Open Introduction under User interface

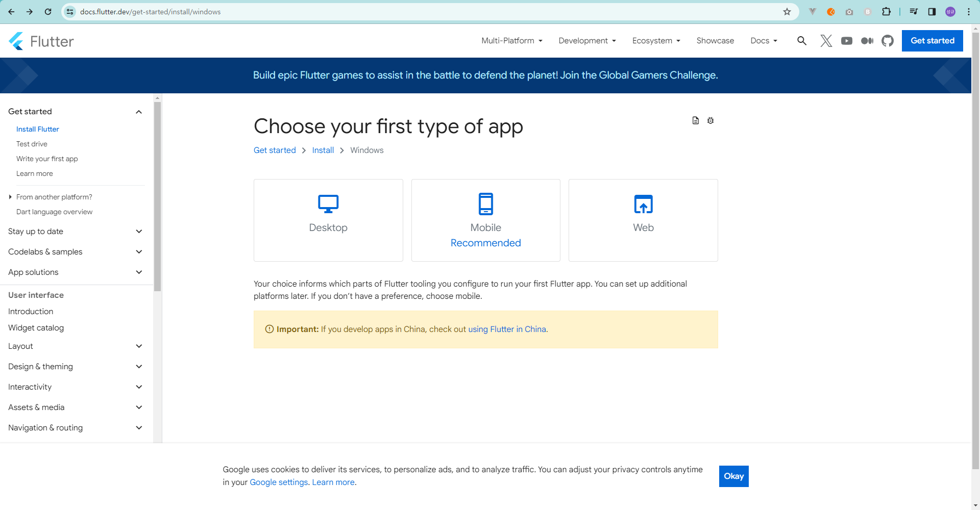(x=31, y=312)
